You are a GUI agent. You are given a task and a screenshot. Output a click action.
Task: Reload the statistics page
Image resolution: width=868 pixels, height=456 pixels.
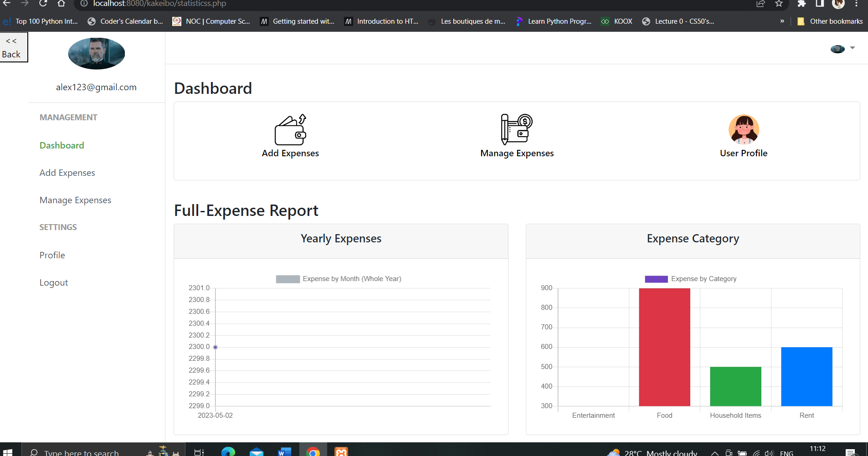pyautogui.click(x=43, y=4)
